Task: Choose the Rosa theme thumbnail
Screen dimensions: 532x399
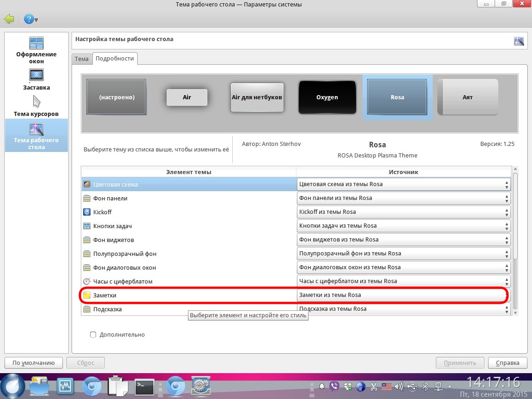Action: 397,97
